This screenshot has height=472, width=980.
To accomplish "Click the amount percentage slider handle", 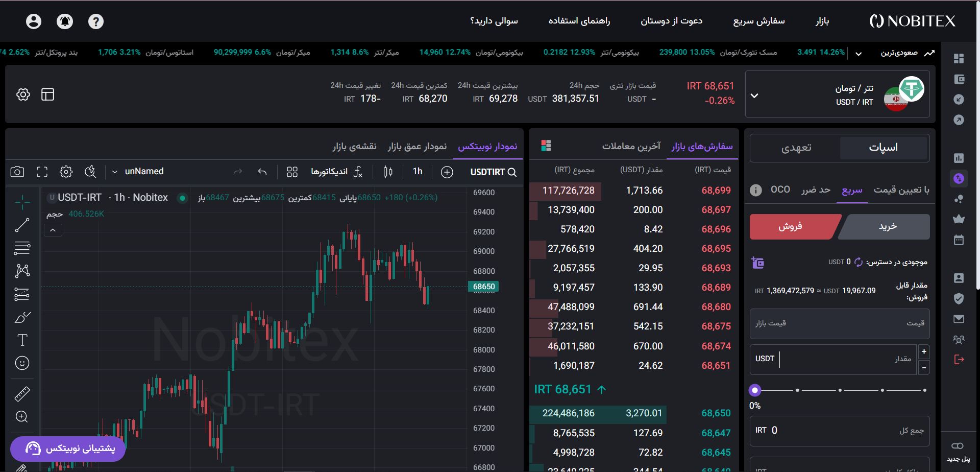I will 755,390.
